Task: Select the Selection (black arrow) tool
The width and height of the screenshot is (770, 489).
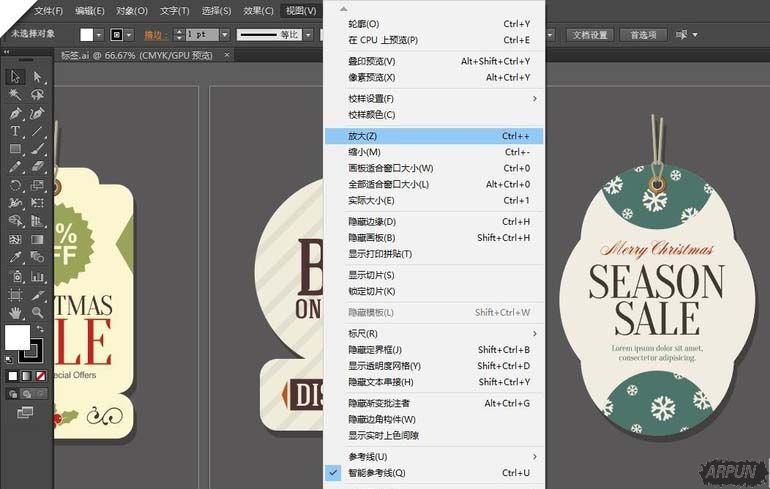Action: point(15,77)
